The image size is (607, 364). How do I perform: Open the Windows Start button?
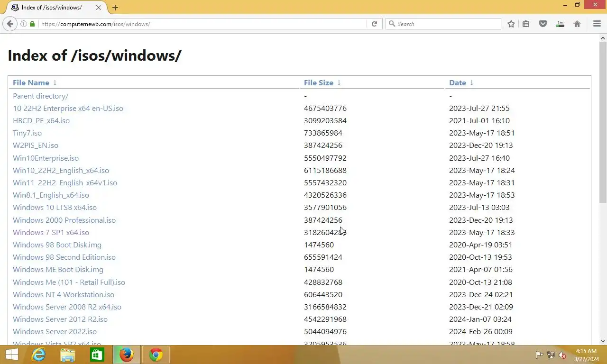click(x=12, y=355)
